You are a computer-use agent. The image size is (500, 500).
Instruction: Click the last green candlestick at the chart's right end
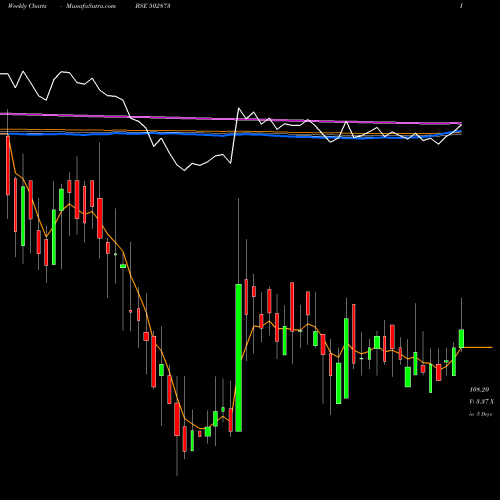coord(461,339)
